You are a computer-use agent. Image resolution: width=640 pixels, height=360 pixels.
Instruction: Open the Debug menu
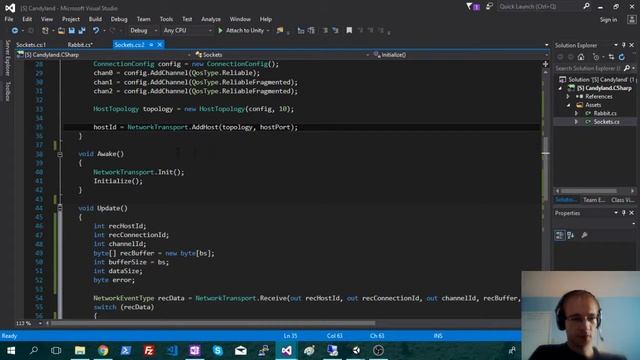coord(119,19)
